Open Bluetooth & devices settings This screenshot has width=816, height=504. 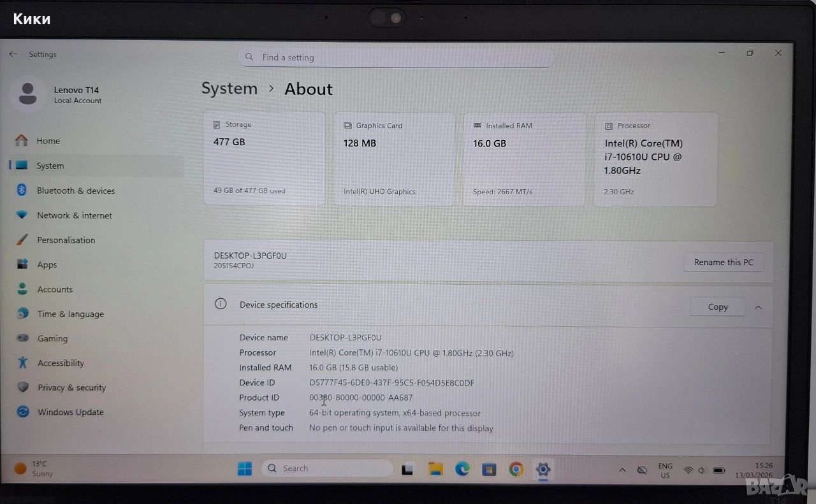click(x=75, y=191)
